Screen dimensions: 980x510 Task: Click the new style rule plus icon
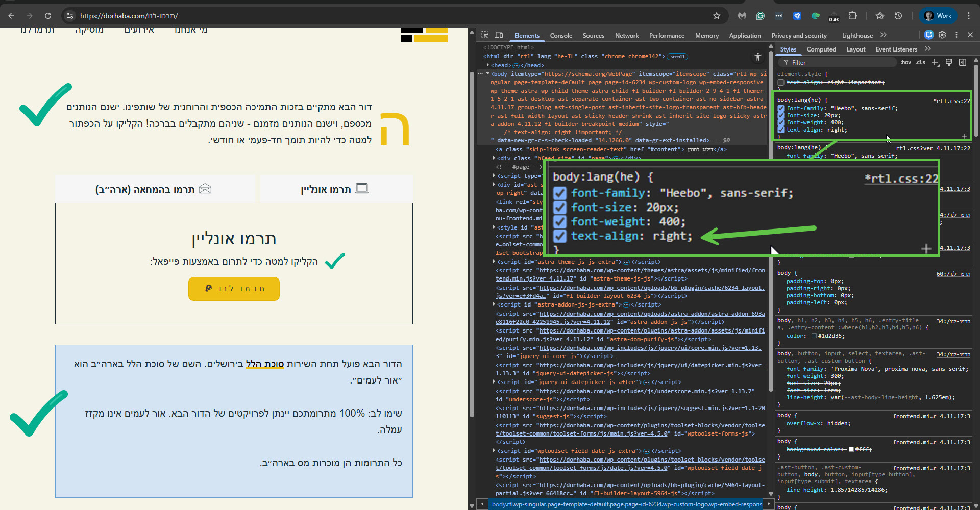point(935,62)
